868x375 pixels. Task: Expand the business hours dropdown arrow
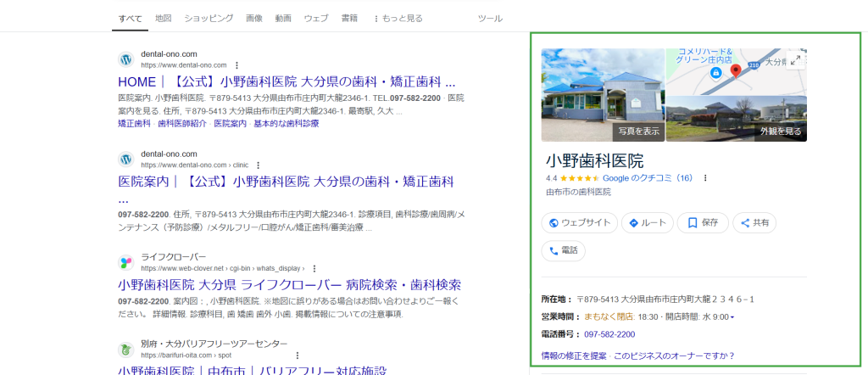(x=732, y=317)
